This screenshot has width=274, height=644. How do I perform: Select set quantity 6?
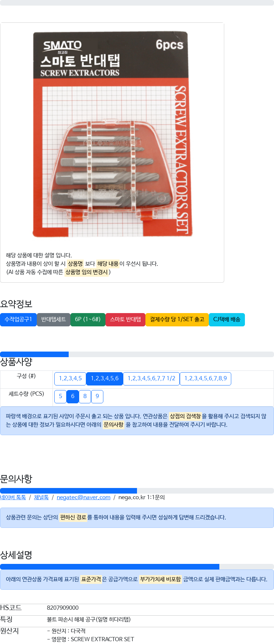point(73,396)
